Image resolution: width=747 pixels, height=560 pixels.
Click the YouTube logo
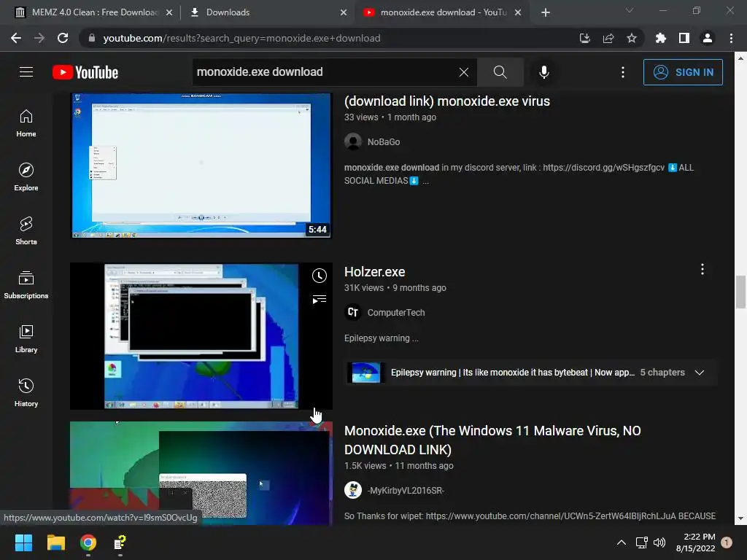click(85, 72)
